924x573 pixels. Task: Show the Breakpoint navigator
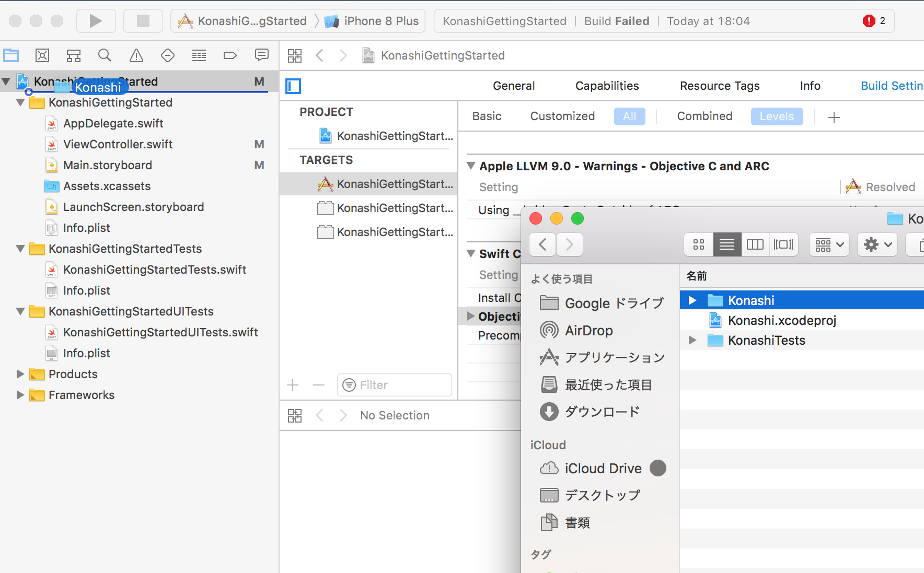click(x=230, y=55)
